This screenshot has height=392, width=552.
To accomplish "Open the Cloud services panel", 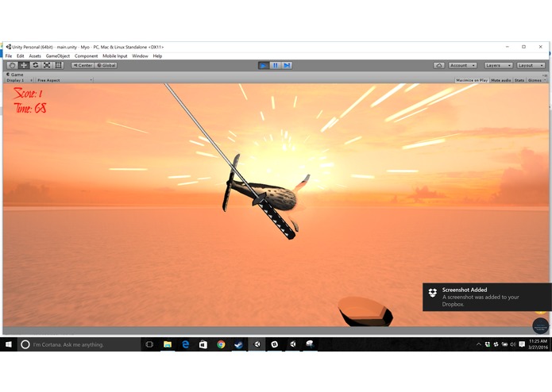I will [x=439, y=65].
